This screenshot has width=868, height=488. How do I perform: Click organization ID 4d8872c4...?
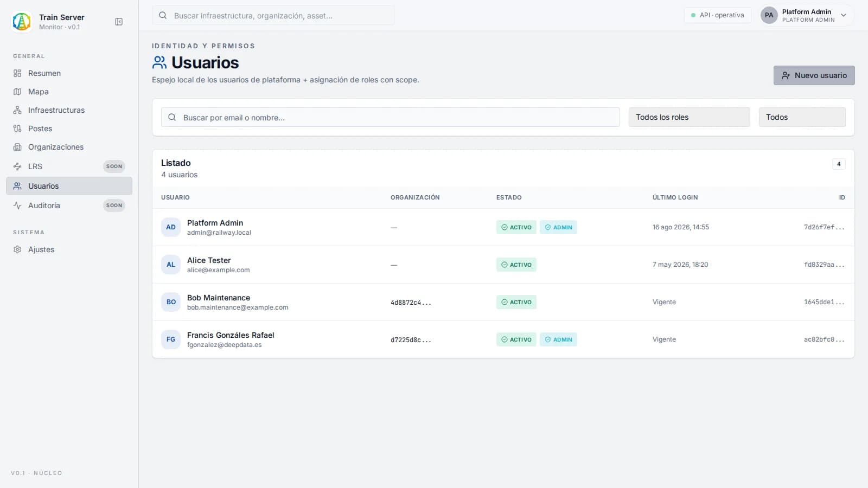(411, 303)
